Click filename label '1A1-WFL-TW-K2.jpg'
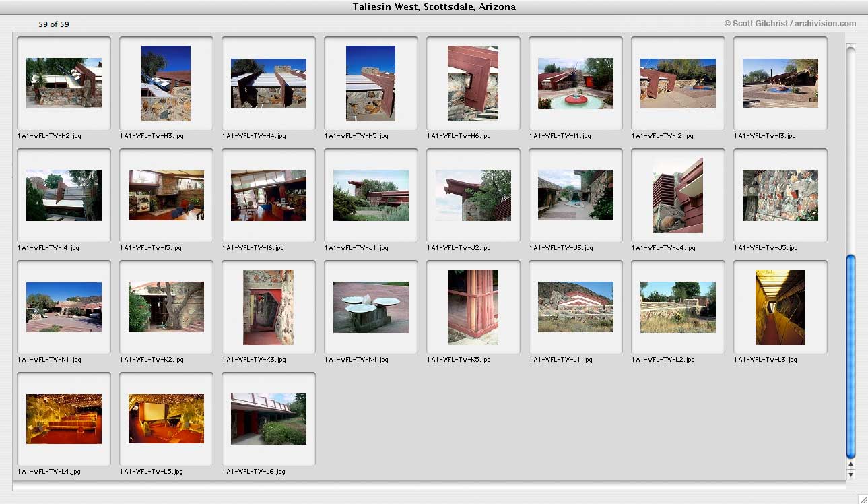The image size is (868, 504). tap(152, 360)
